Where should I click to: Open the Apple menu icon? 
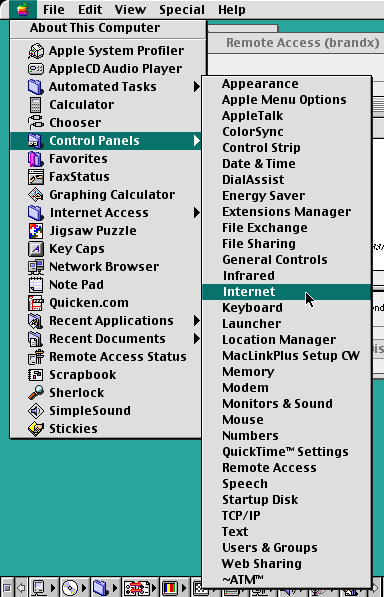pyautogui.click(x=22, y=10)
